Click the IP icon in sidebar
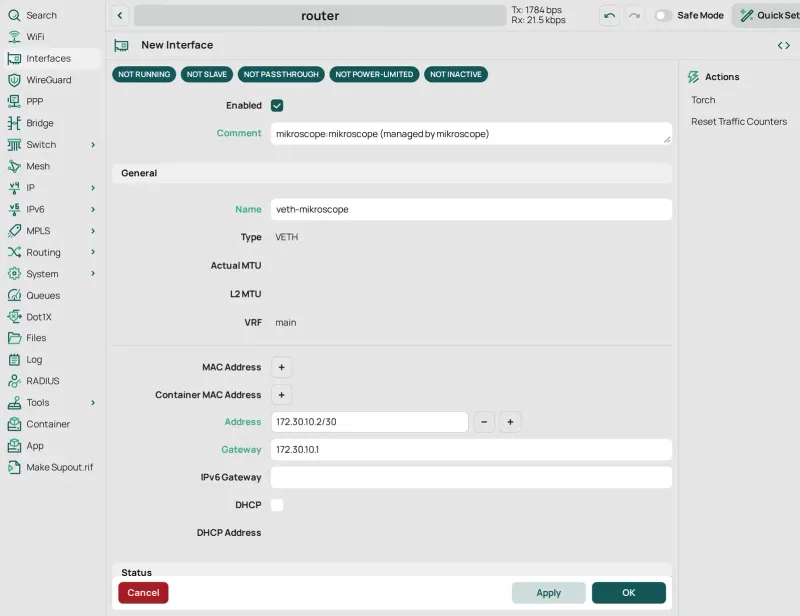This screenshot has height=616, width=800. click(14, 188)
